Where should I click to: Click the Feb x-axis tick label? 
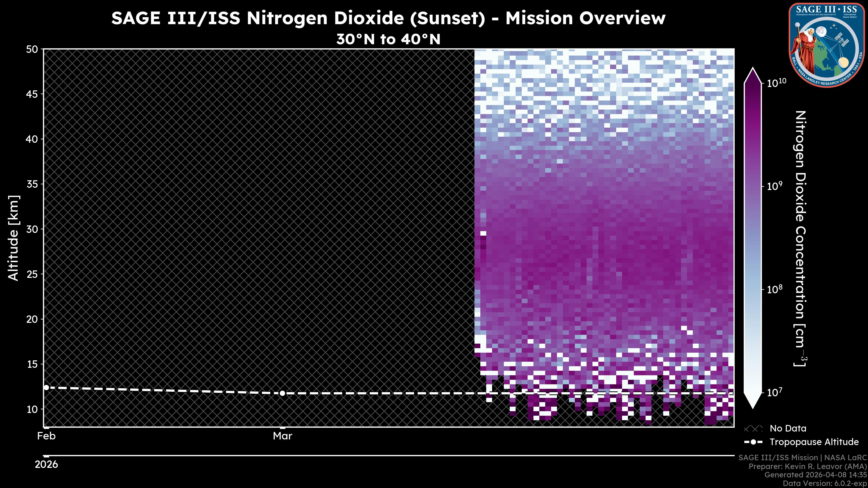[x=46, y=436]
